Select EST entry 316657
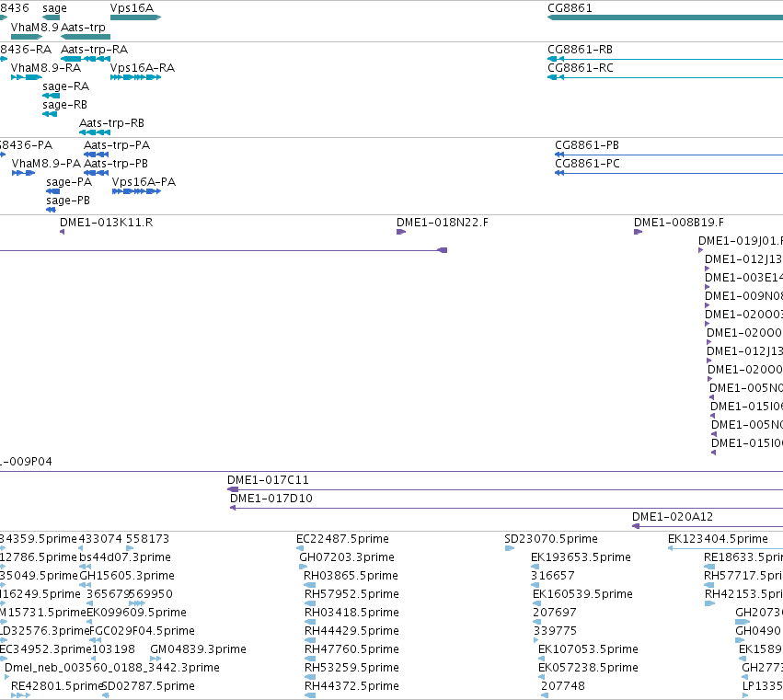The image size is (783, 700). [535, 586]
